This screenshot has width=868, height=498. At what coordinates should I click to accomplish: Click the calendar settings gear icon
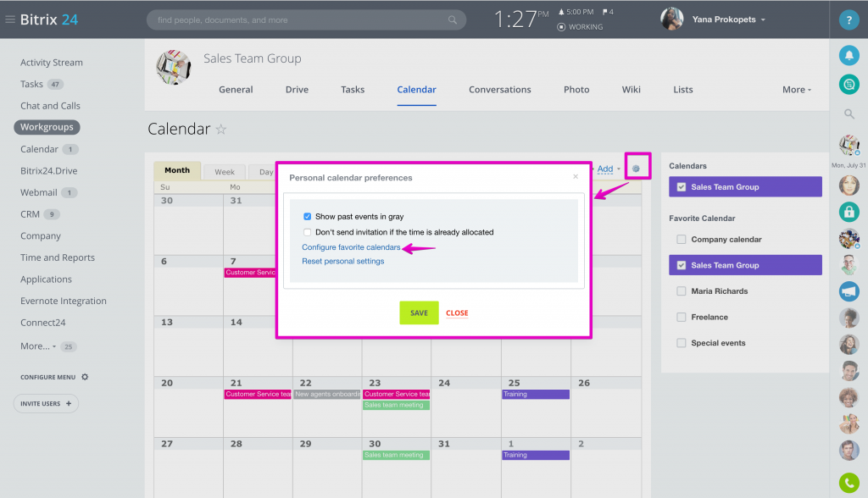[636, 169]
